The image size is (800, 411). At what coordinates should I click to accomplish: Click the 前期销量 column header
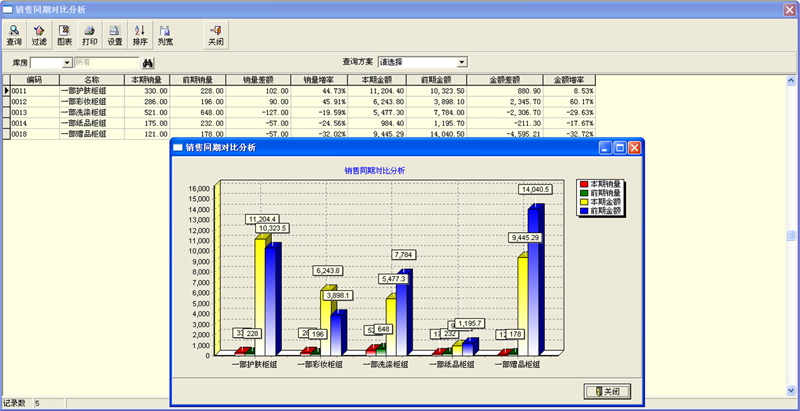pyautogui.click(x=198, y=80)
